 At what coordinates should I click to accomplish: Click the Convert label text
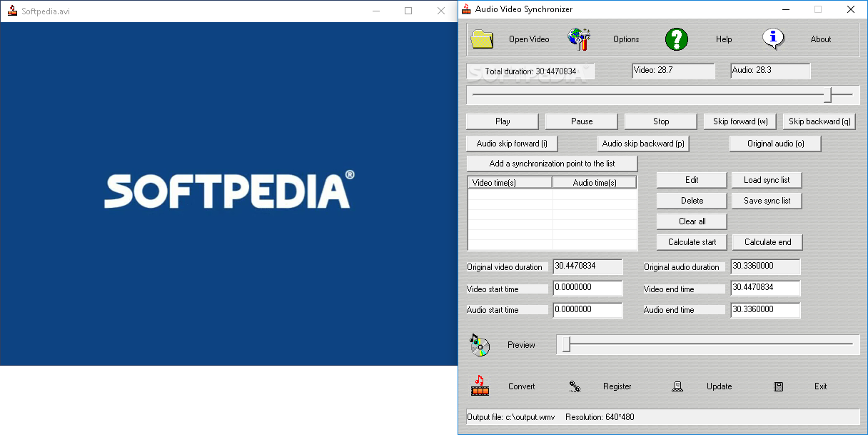coord(522,386)
